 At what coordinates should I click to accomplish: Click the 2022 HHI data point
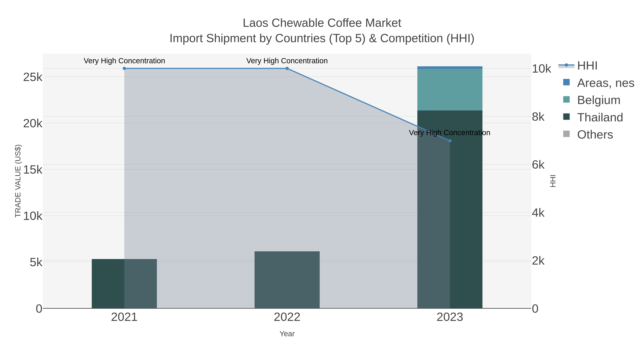coord(287,68)
